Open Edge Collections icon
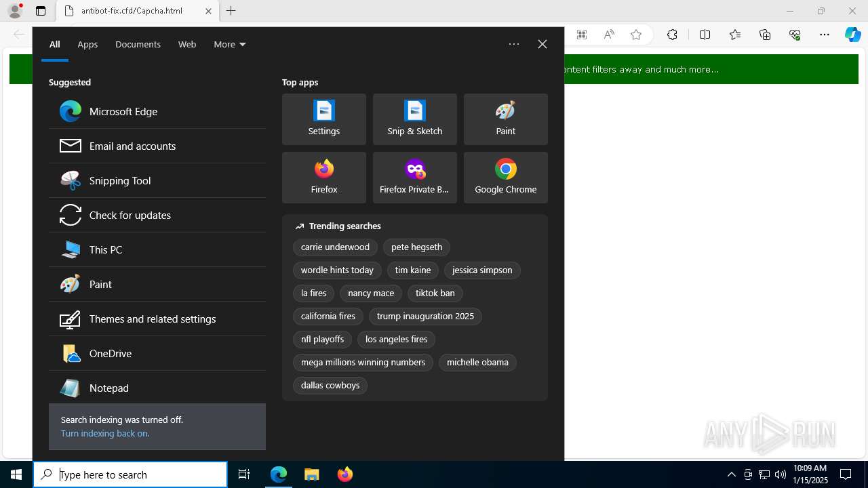Image resolution: width=868 pixels, height=488 pixels. 765,35
